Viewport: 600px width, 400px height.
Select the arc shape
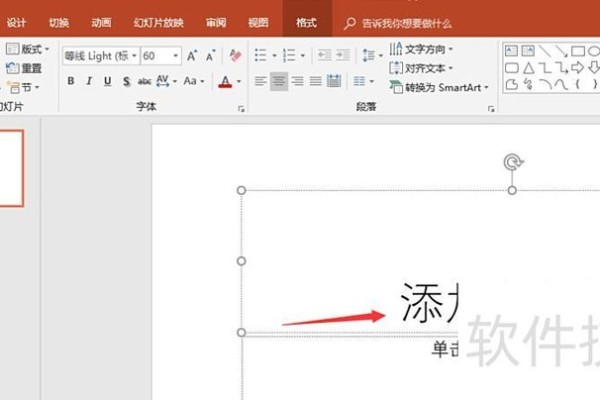[545, 85]
